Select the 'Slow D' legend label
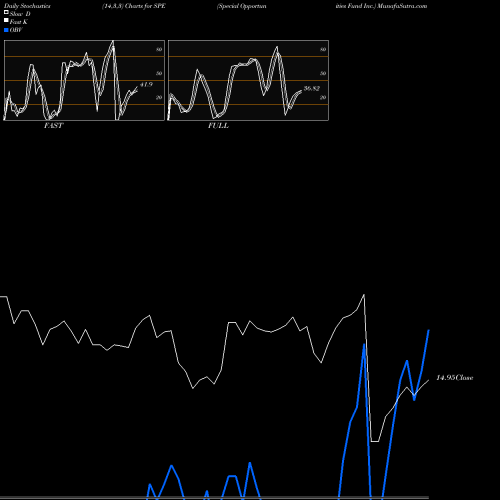 20,14
